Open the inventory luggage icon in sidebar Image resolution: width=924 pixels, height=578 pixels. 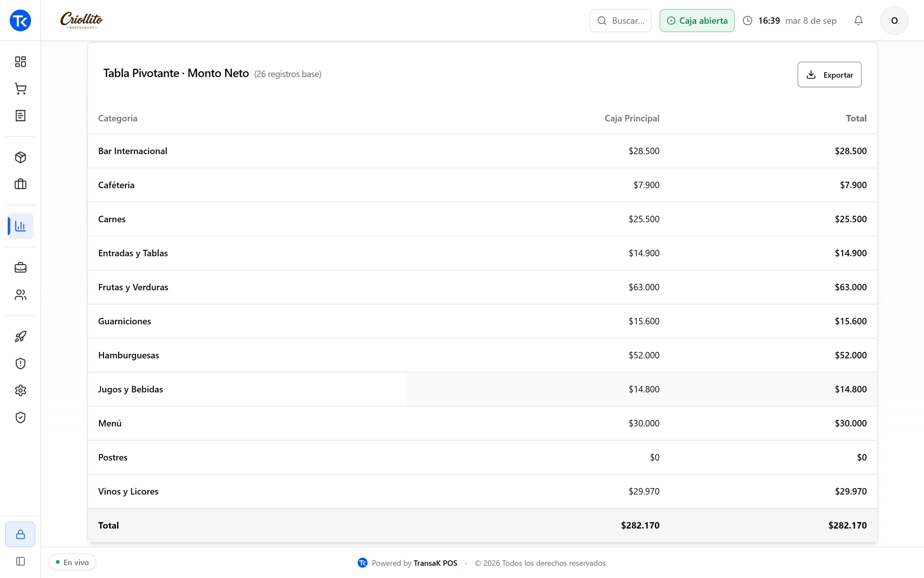[x=20, y=184]
